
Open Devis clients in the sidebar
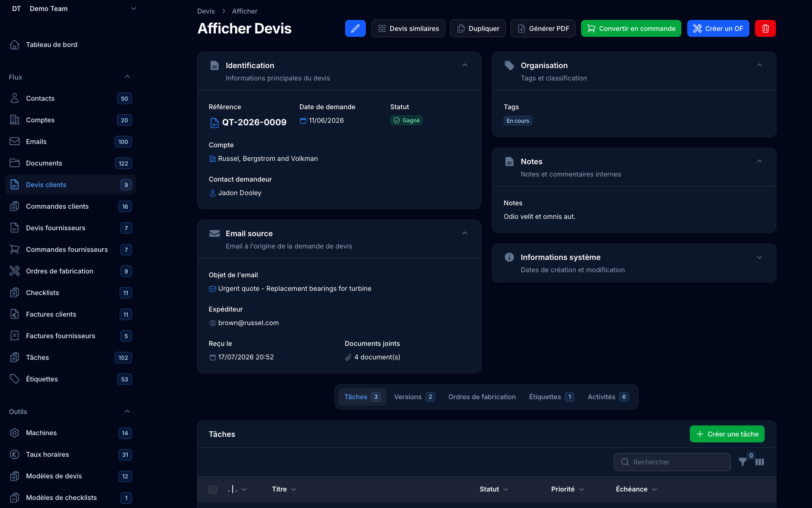(x=70, y=185)
